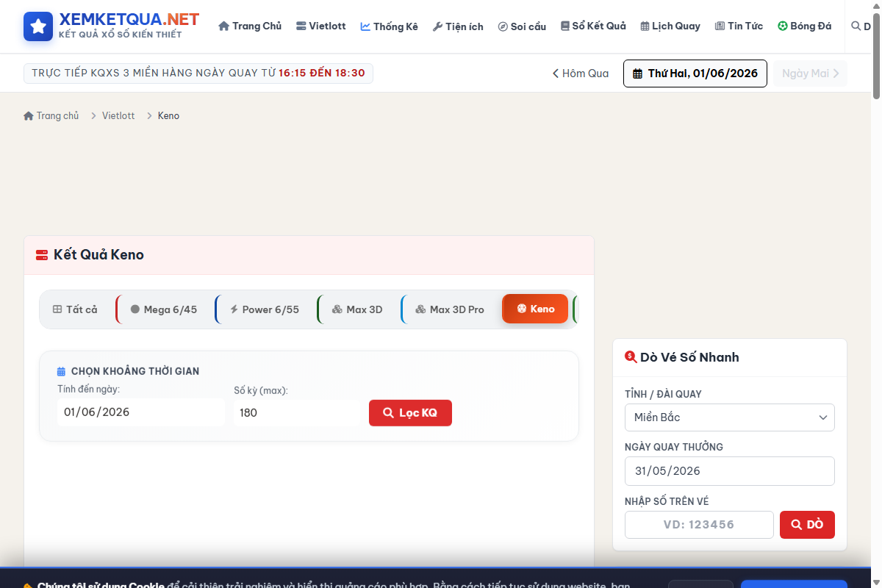Click the calendar icon beside Chọn Khoảng Thời Gian
The width and height of the screenshot is (882, 588).
62,372
